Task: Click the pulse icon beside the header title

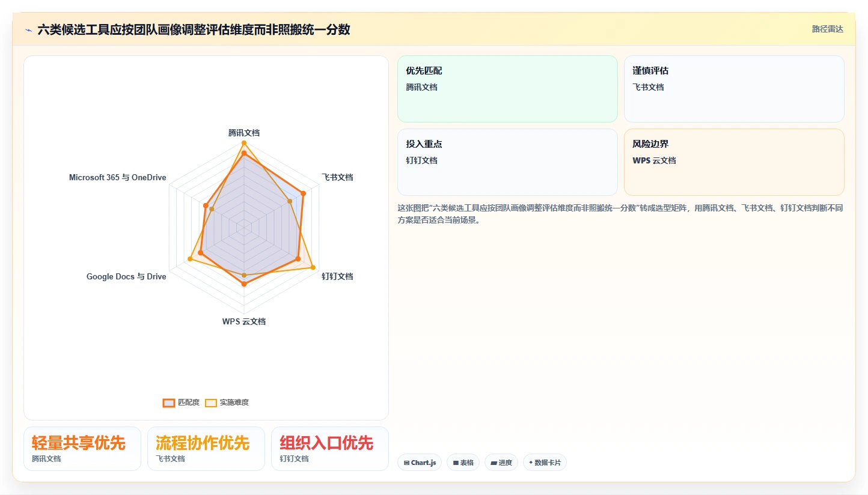Action: 28,30
